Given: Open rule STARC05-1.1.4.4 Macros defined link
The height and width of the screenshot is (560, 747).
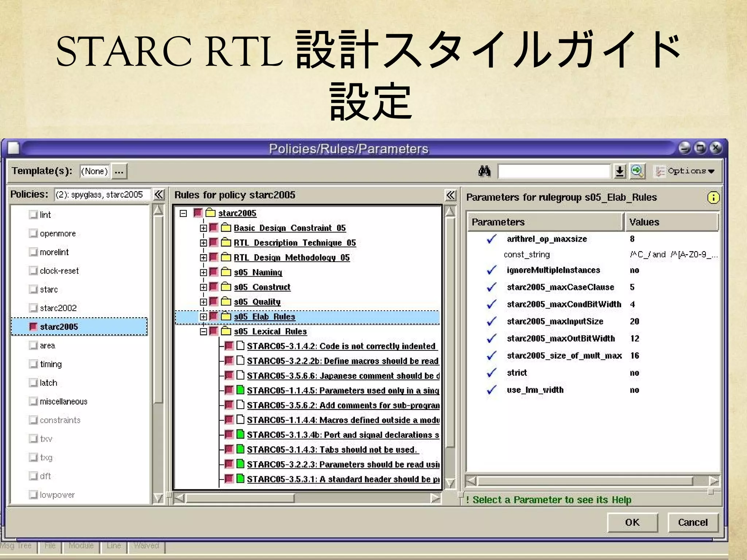Looking at the screenshot, I should [x=343, y=420].
